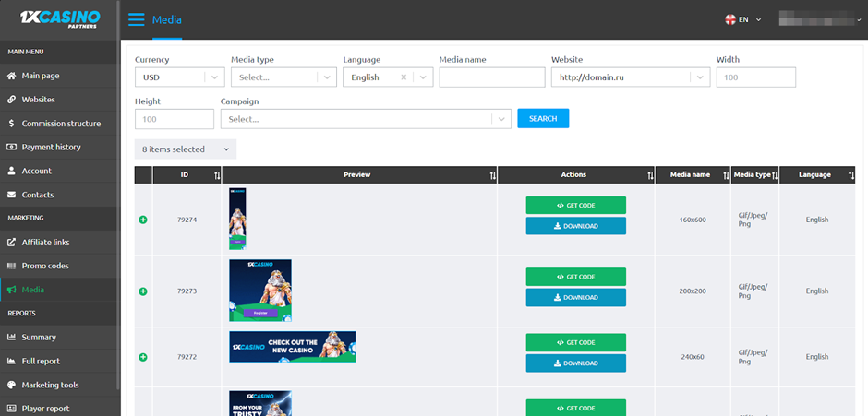
Task: Sort table by Media name column arrows
Action: pos(723,175)
